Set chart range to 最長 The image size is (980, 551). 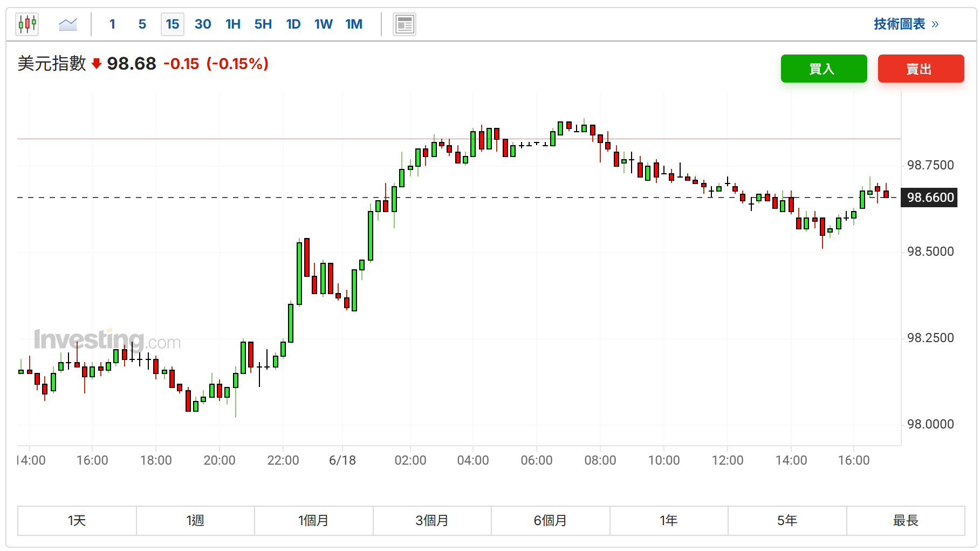pyautogui.click(x=906, y=521)
